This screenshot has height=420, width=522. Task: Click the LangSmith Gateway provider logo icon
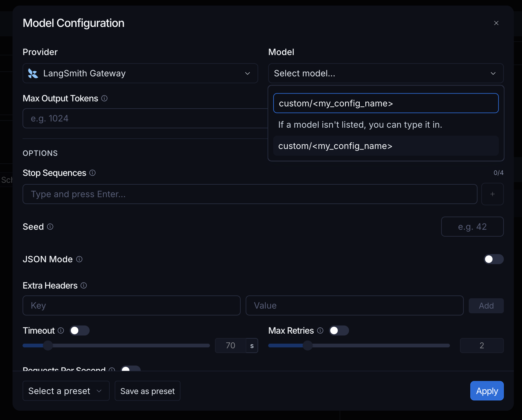point(33,73)
